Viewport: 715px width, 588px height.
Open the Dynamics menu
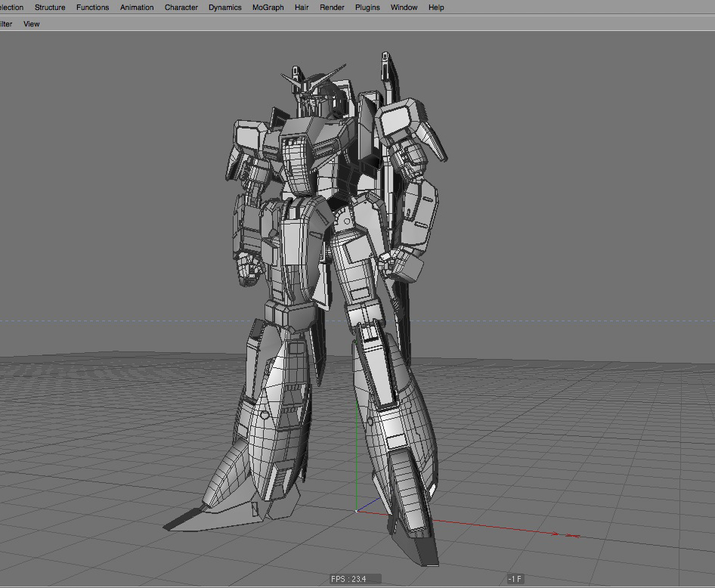(224, 8)
